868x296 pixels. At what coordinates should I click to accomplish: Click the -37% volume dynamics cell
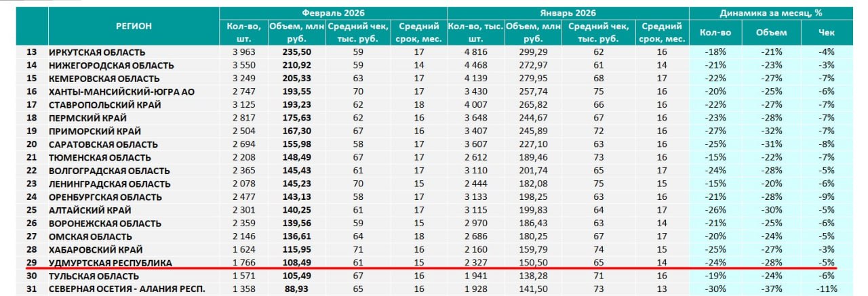(770, 289)
